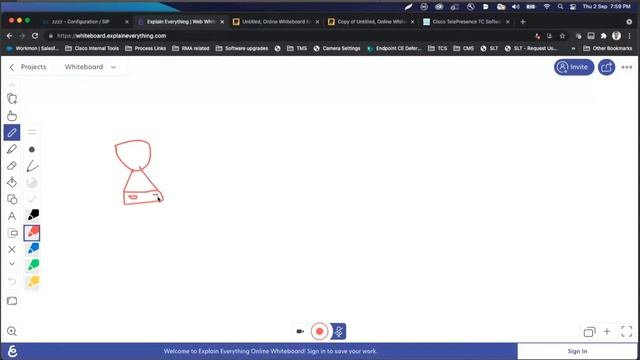The width and height of the screenshot is (640, 360).
Task: Choose the curved line stroke style
Action: (x=32, y=166)
